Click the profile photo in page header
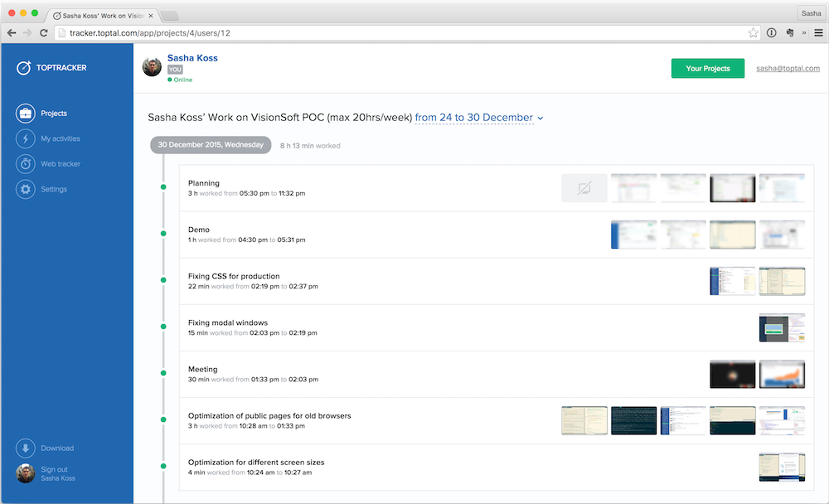The image size is (829, 504). (152, 66)
